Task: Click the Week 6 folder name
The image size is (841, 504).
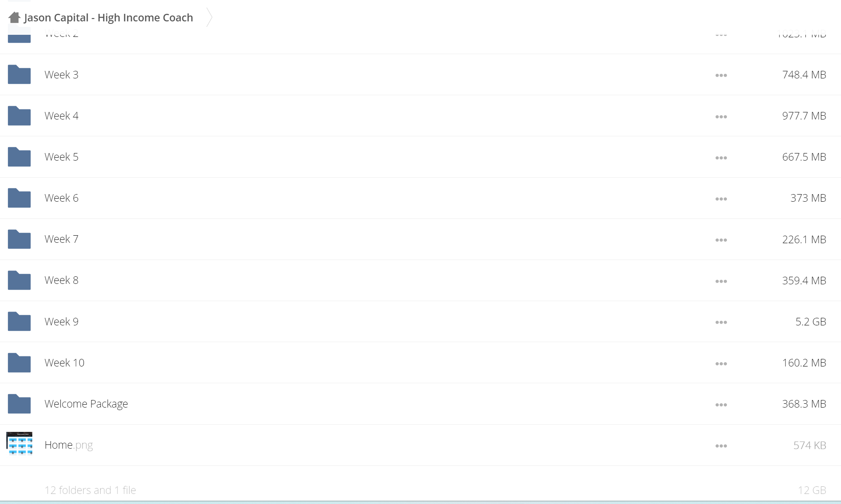Action: (x=61, y=198)
